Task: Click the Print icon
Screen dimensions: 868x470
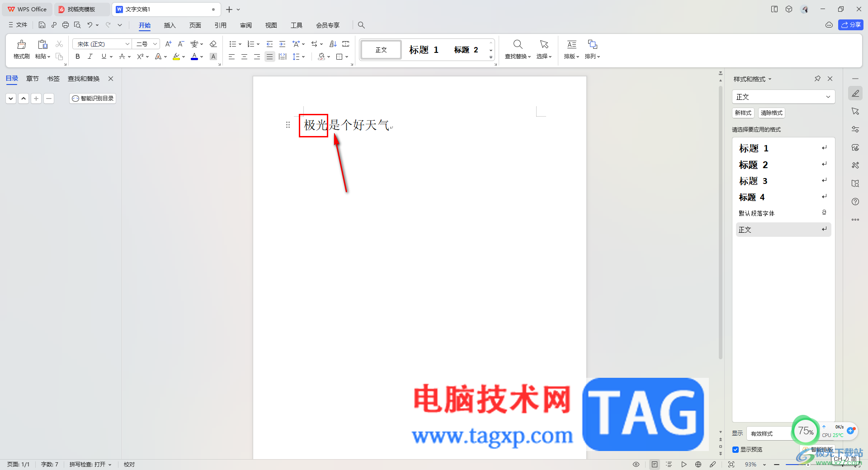Action: pos(66,25)
